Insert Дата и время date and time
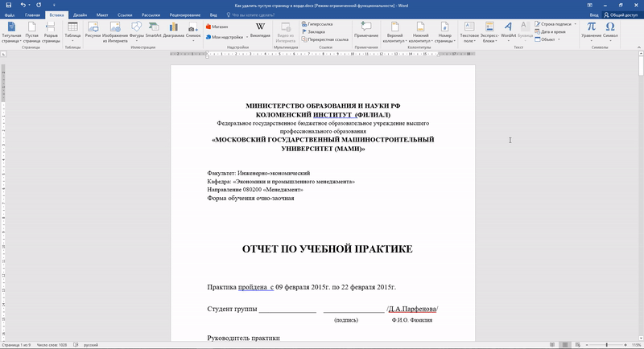Viewport: 644px width, 349px height. [x=551, y=31]
